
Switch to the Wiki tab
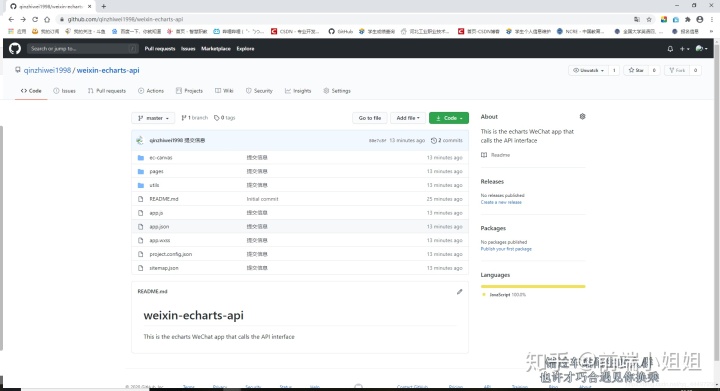(224, 91)
